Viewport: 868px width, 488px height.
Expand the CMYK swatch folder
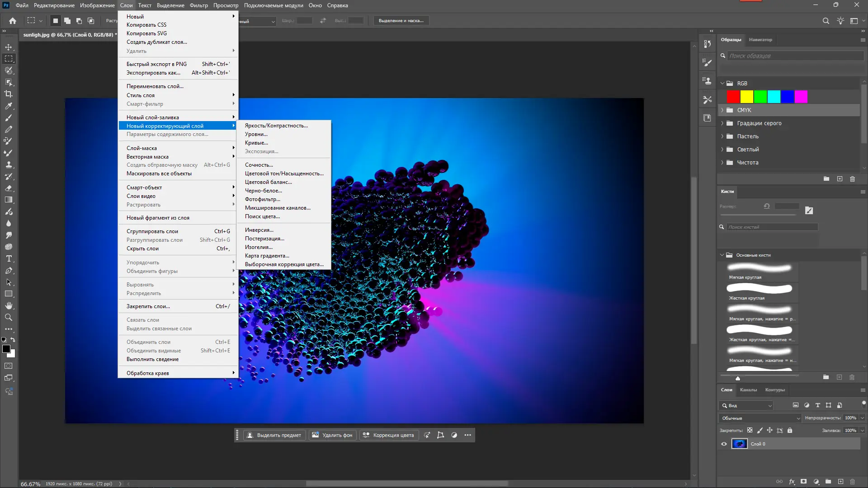click(x=722, y=110)
